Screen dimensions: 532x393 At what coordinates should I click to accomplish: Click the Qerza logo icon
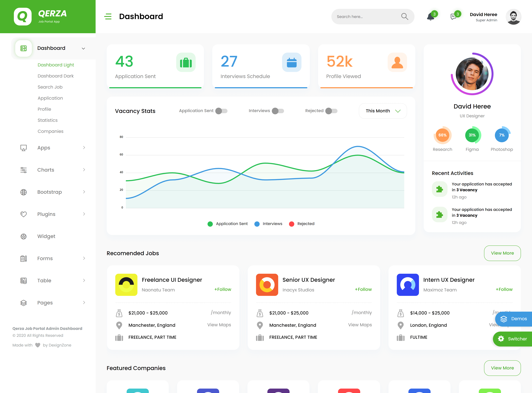pyautogui.click(x=23, y=16)
